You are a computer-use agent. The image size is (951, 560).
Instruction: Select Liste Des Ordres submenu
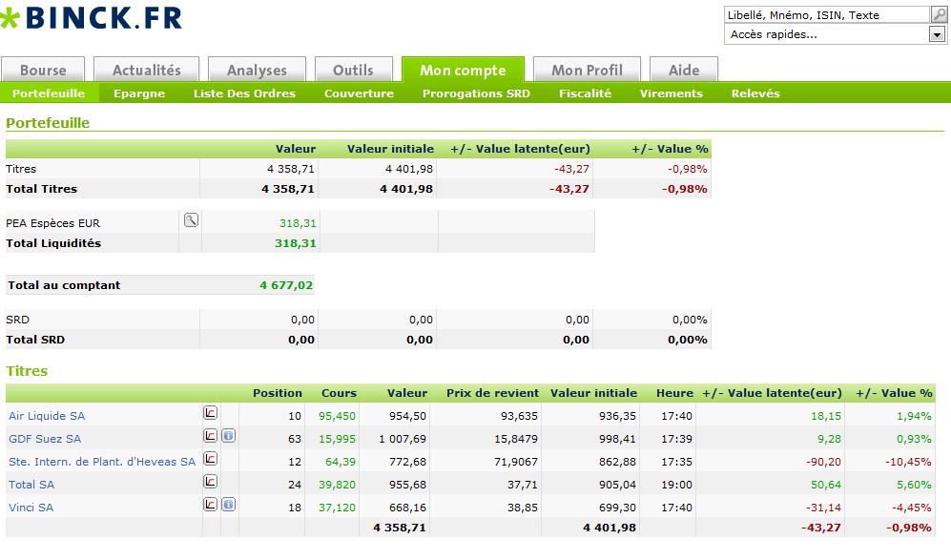click(x=244, y=93)
